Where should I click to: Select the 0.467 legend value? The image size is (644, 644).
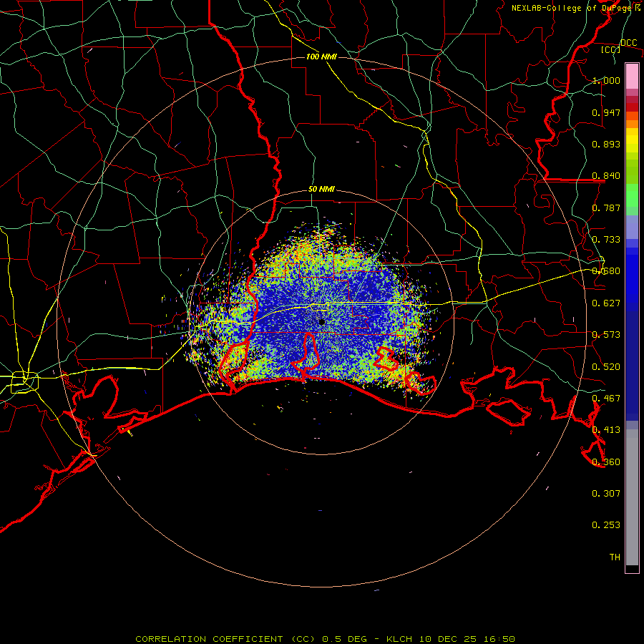point(606,399)
